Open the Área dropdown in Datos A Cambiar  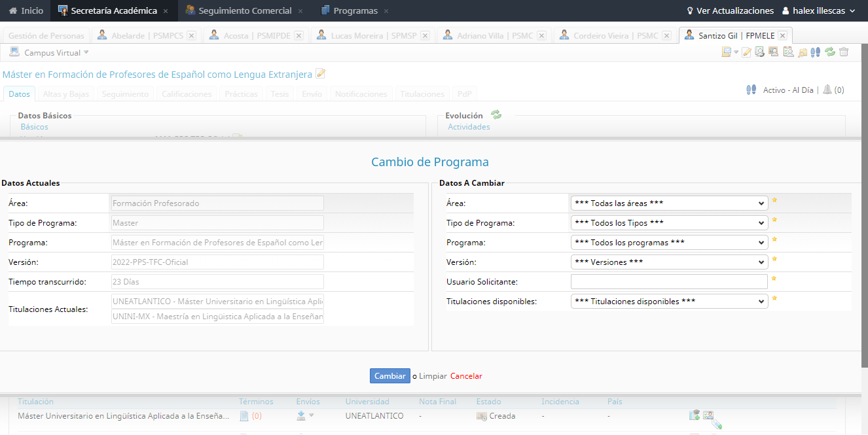pyautogui.click(x=668, y=203)
